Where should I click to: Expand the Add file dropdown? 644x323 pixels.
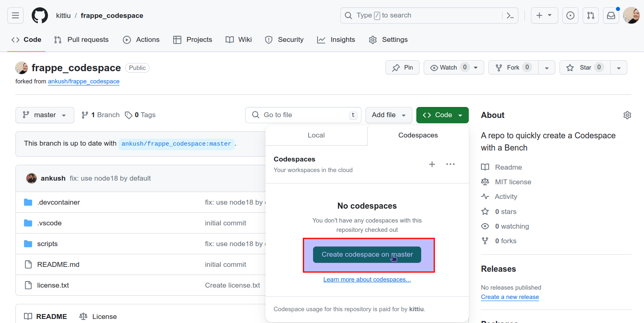389,115
